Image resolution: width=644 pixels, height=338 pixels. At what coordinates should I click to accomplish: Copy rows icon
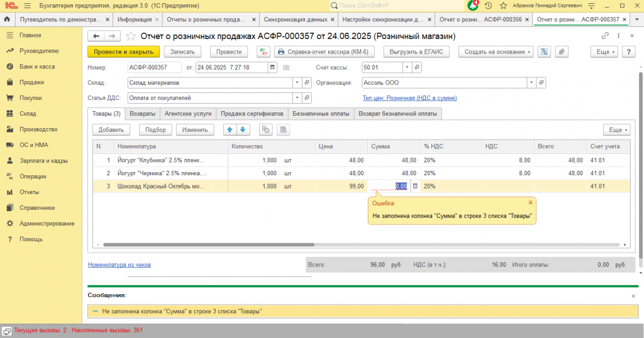coord(266,129)
